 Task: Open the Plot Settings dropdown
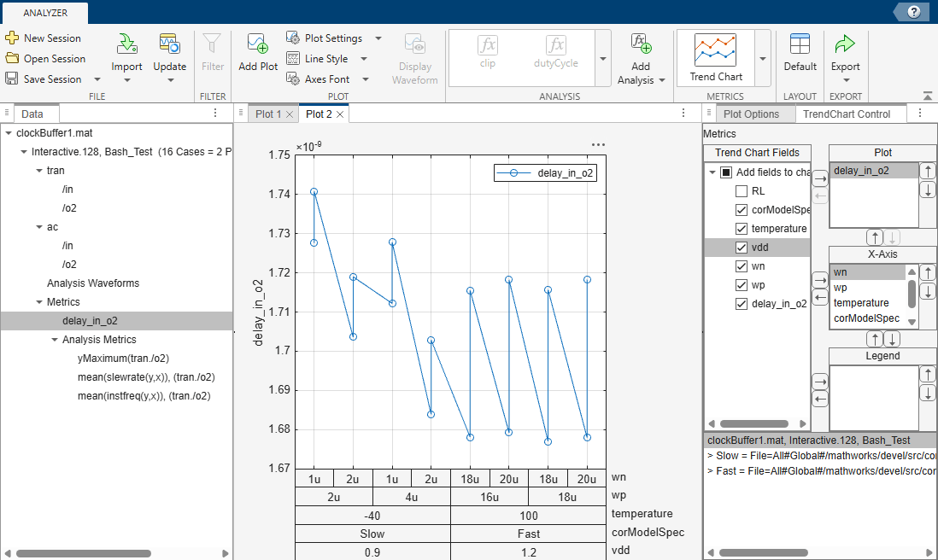378,38
